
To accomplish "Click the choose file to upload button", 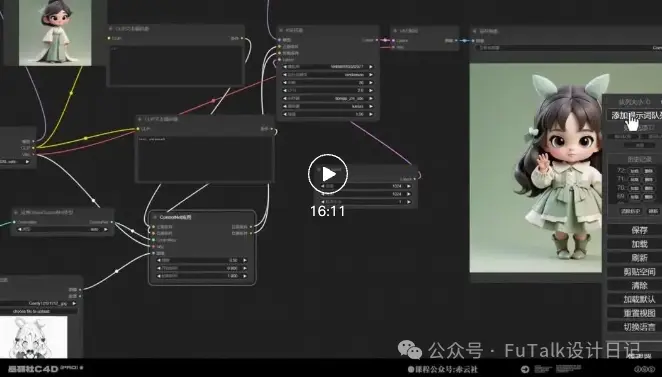I will (x=39, y=311).
